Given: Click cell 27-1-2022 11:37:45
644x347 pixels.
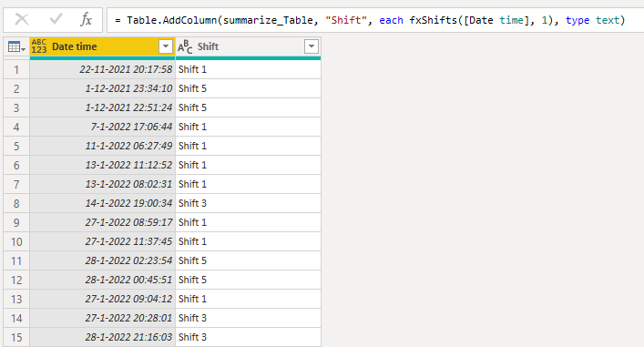Looking at the screenshot, I should (x=102, y=241).
